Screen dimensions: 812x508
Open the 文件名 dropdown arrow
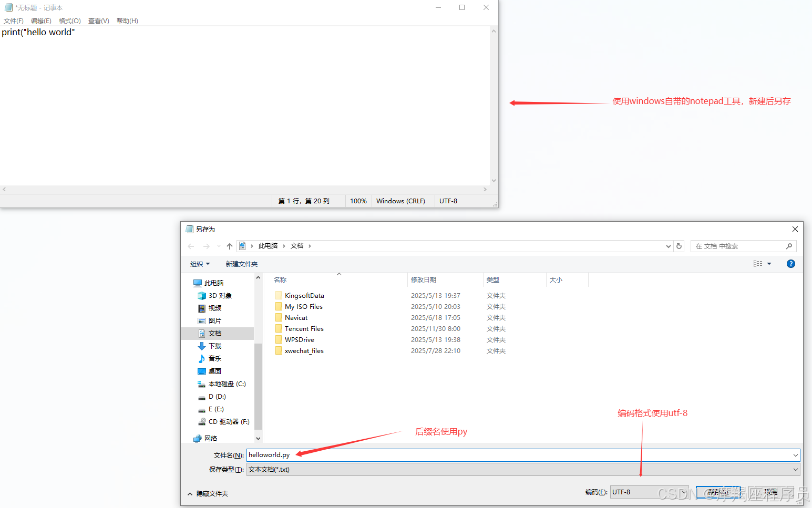click(x=796, y=455)
